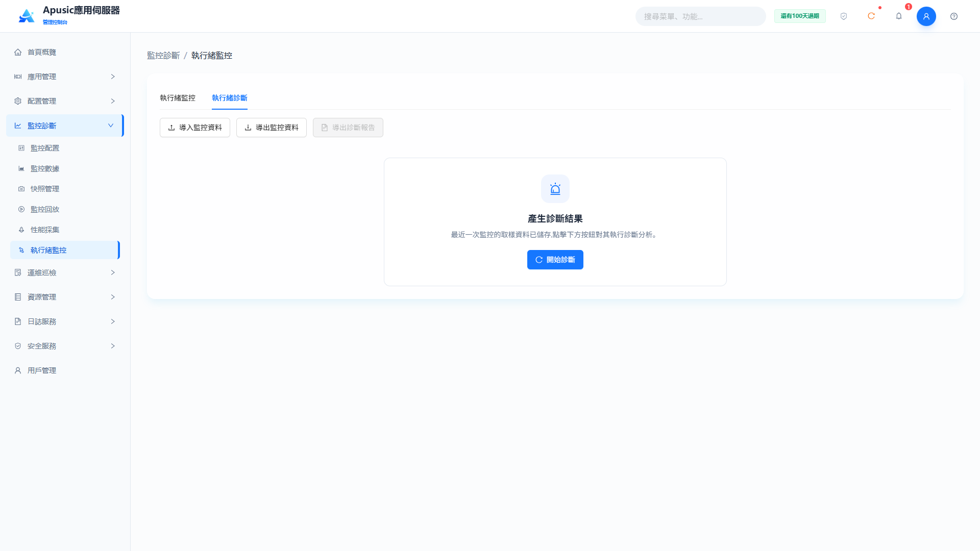Open the notification bell
Screen dimensions: 980x551
899,16
